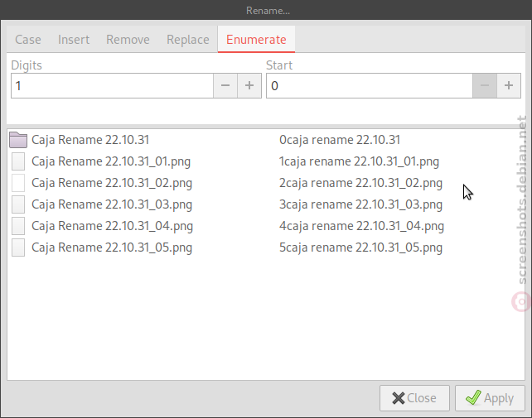Click file icon of Caja Rename 22.10.31_04.png
The width and height of the screenshot is (532, 418).
(x=18, y=226)
